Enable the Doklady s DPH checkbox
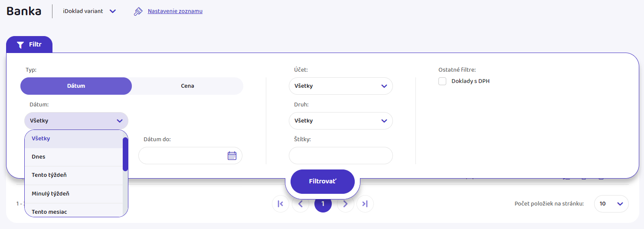Viewport: 644px width, 229px height. pyautogui.click(x=442, y=81)
